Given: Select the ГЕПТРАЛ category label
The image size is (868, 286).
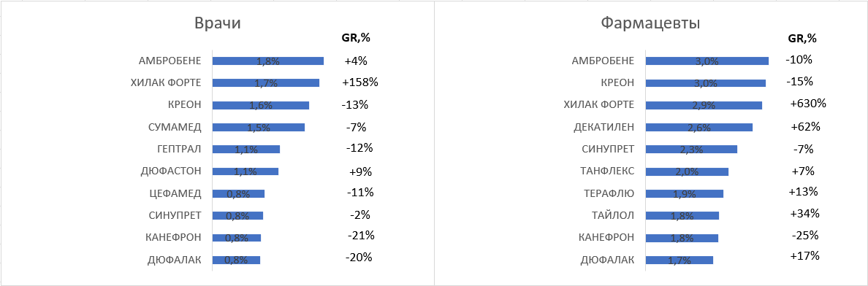Looking at the screenshot, I should 179,149.
